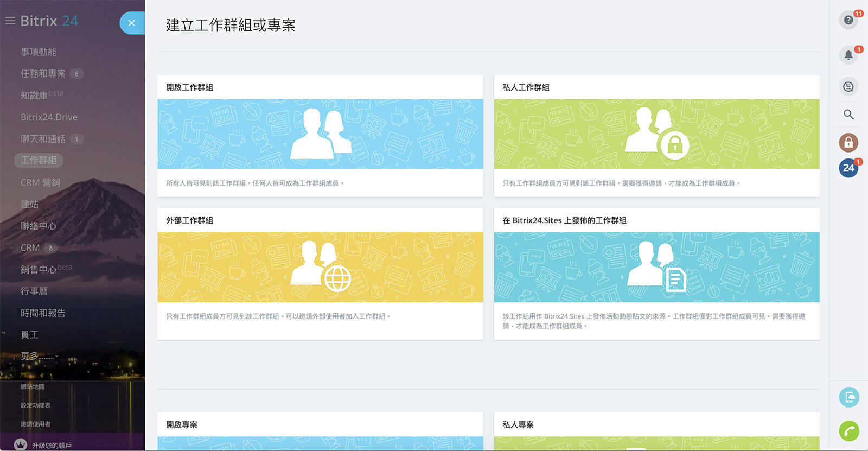The height and width of the screenshot is (451, 868).
Task: Click the green phone call button
Action: click(x=849, y=431)
